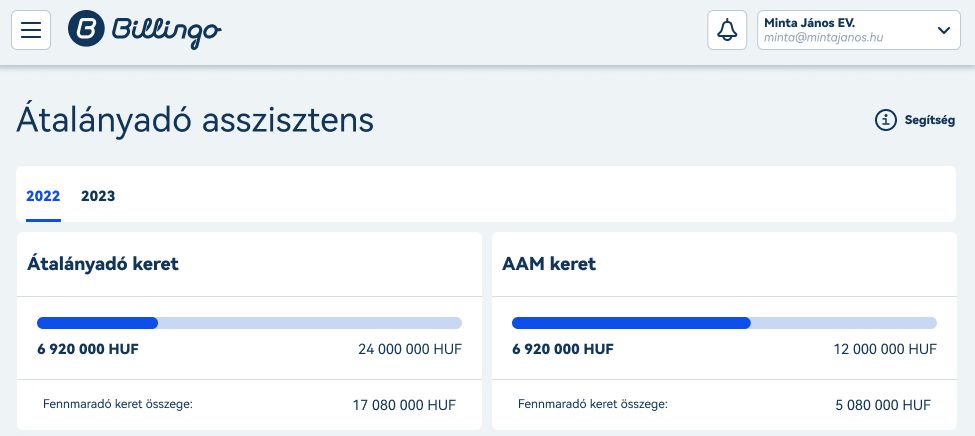The width and height of the screenshot is (975, 436).
Task: Open the hamburger navigation menu
Action: coord(31,30)
